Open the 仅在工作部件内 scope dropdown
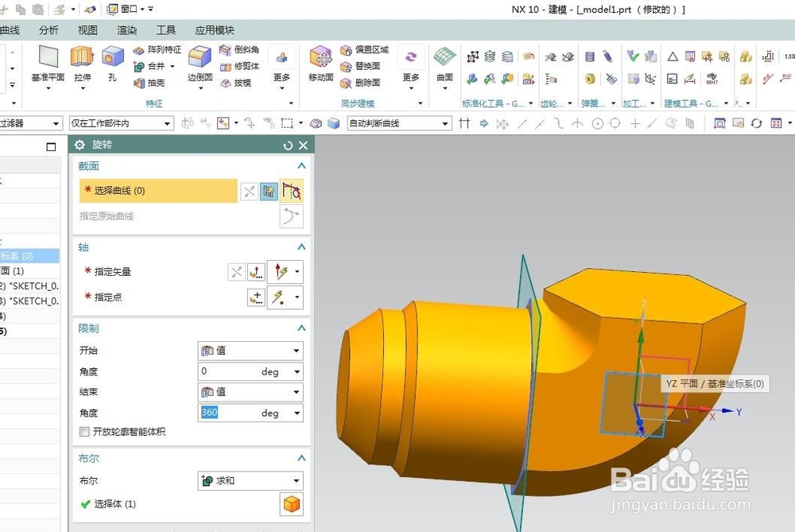Screen dimensions: 795x532 [122, 123]
